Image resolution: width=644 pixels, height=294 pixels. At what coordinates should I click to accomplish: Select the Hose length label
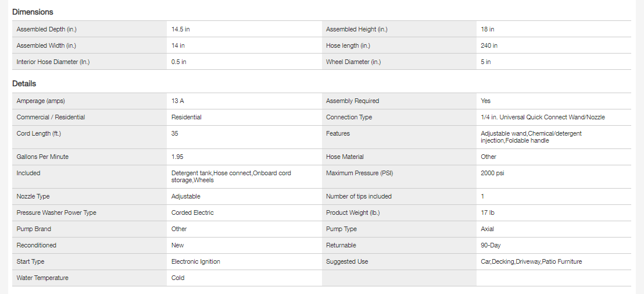[347, 45]
